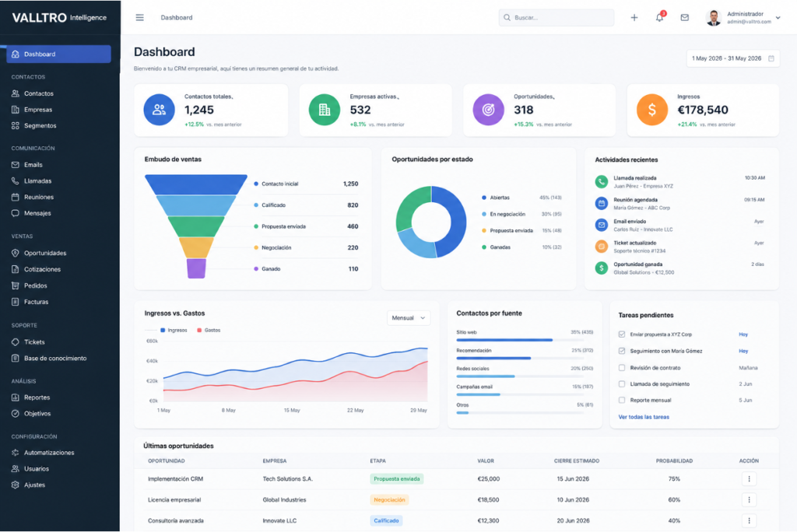Open the date range picker 1 May - 31 May
Image resolution: width=797 pixels, height=532 pixels.
click(x=732, y=58)
